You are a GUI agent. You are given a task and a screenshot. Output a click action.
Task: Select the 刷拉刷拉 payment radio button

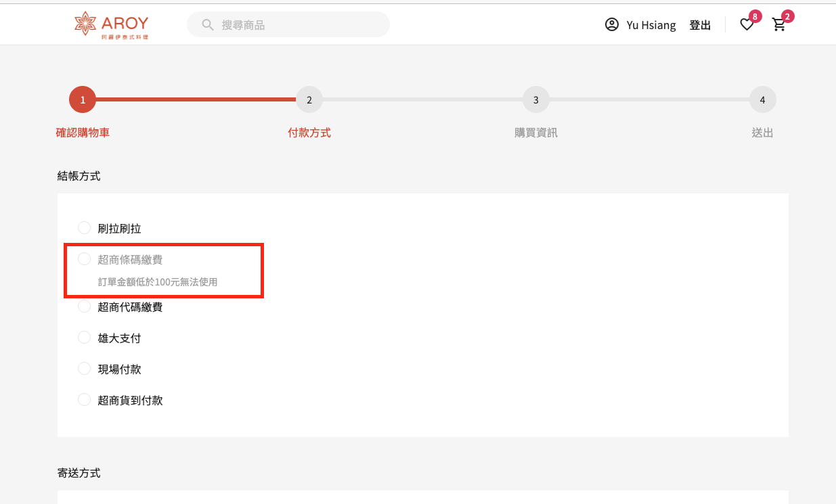[85, 228]
